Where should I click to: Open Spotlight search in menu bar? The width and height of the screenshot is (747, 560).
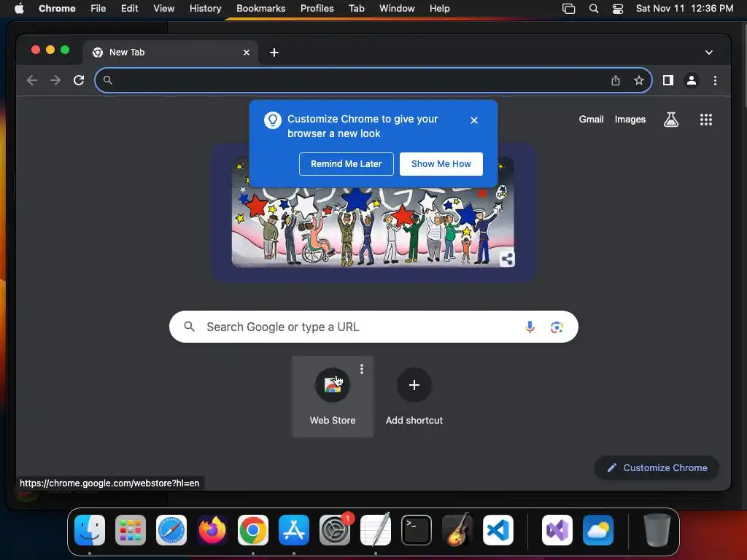pos(594,9)
